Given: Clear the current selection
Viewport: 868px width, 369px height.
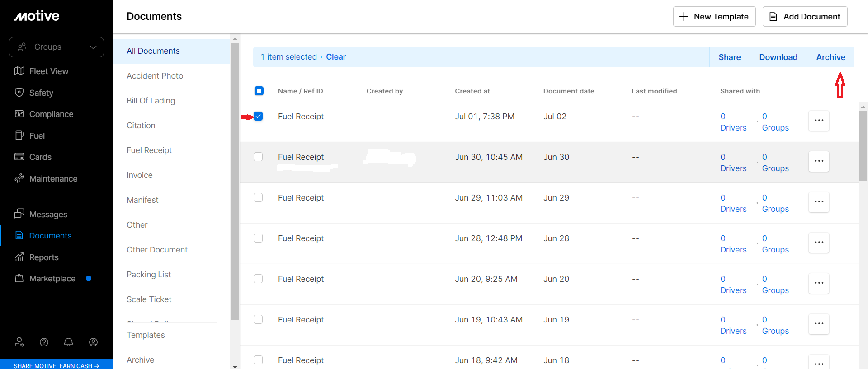Looking at the screenshot, I should pyautogui.click(x=336, y=57).
